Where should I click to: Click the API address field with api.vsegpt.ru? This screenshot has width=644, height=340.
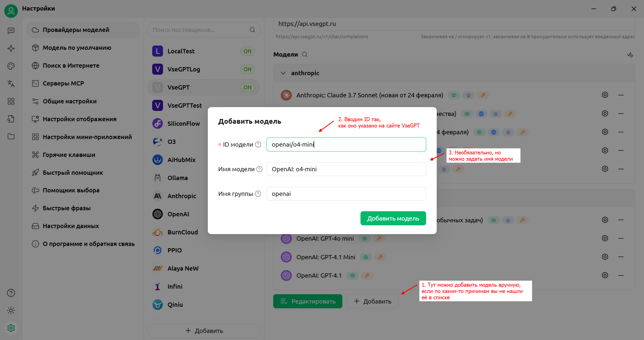point(454,24)
